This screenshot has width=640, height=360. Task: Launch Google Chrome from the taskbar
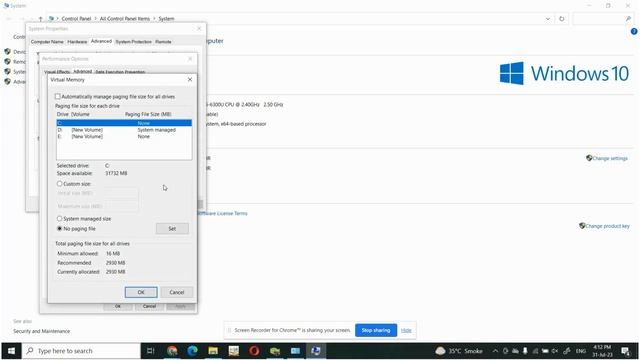172,351
